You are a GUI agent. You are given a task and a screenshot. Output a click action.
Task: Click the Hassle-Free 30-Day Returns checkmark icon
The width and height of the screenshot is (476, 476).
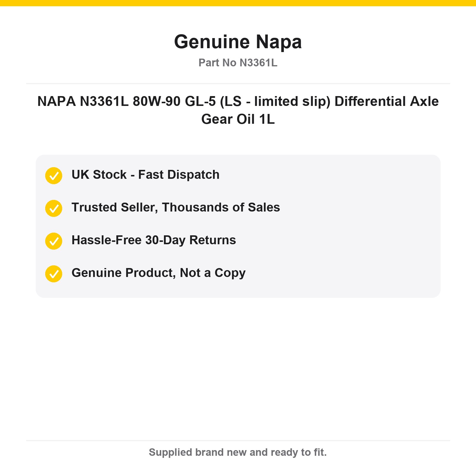click(x=54, y=241)
